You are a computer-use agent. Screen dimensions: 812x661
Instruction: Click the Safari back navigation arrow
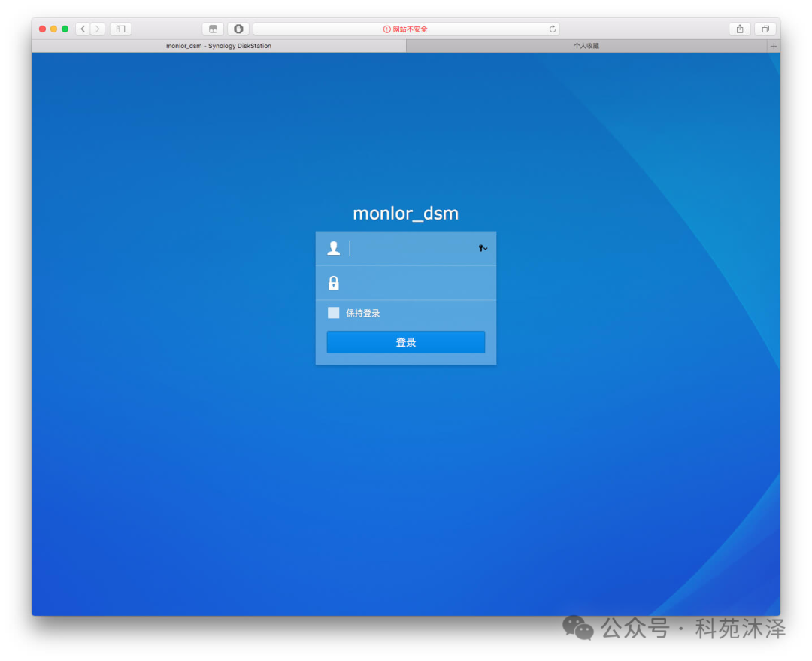pyautogui.click(x=83, y=29)
